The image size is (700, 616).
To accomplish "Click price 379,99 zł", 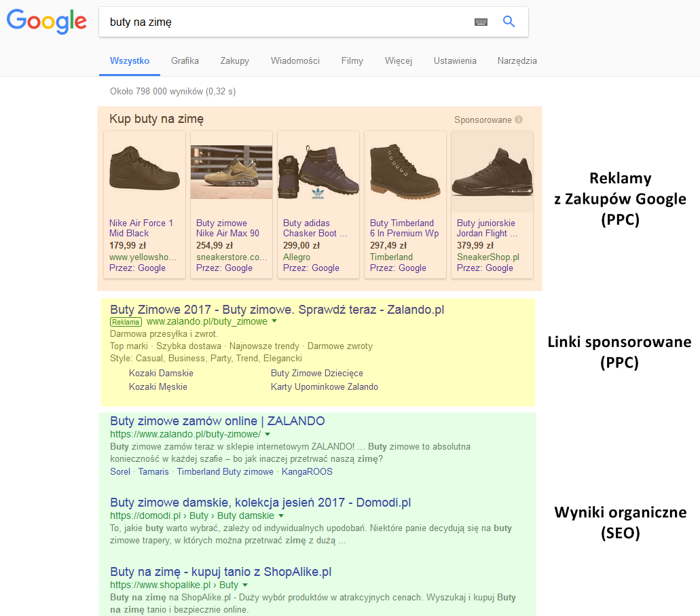I will click(x=475, y=245).
